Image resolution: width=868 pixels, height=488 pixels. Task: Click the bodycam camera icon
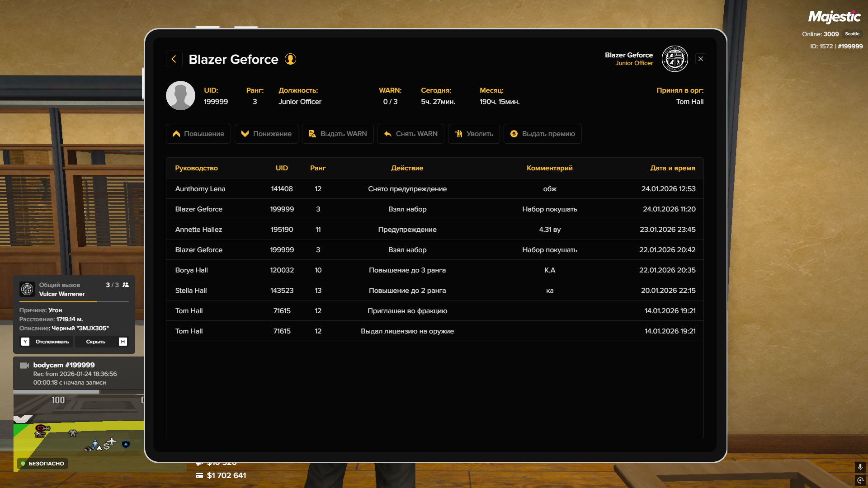(24, 365)
